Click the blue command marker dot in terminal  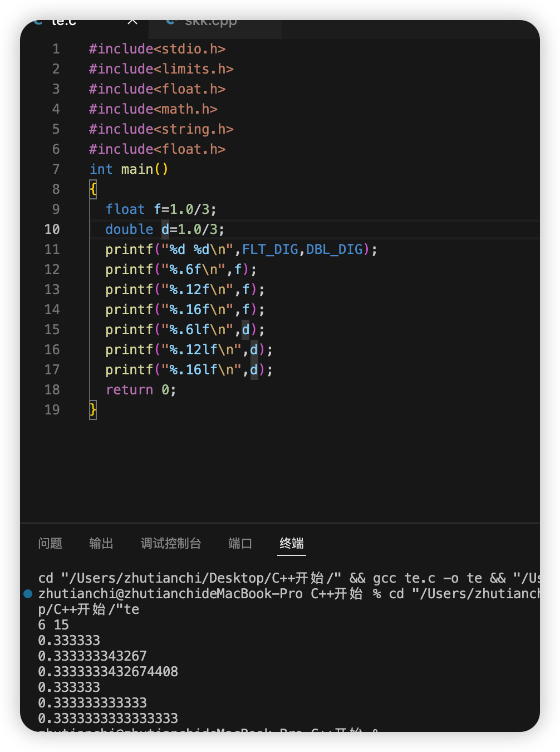click(x=28, y=594)
